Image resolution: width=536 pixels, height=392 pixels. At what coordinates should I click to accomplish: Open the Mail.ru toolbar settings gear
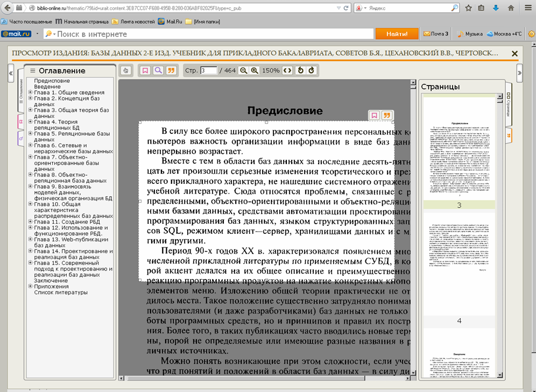[532, 34]
